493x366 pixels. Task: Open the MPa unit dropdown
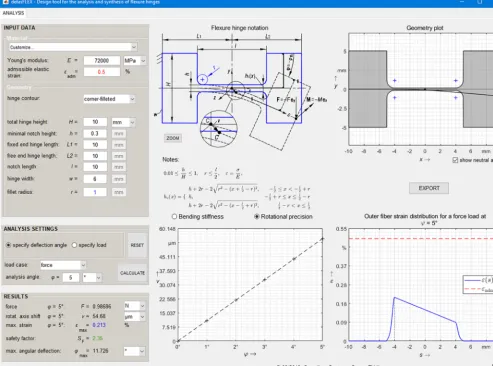coord(135,61)
